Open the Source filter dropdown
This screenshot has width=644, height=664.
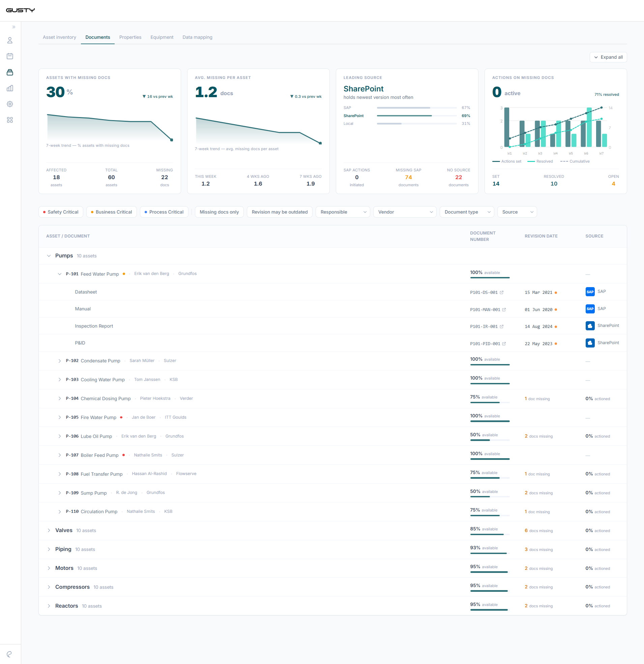[x=517, y=212]
